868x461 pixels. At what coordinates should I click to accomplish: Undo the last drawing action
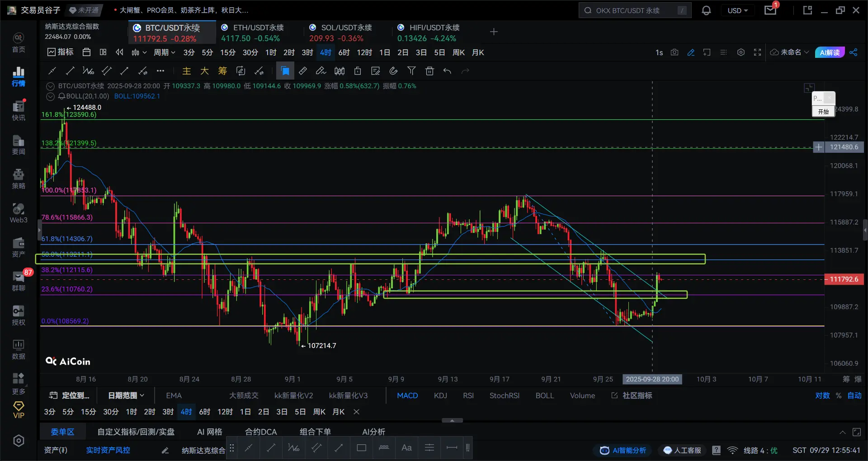click(447, 71)
